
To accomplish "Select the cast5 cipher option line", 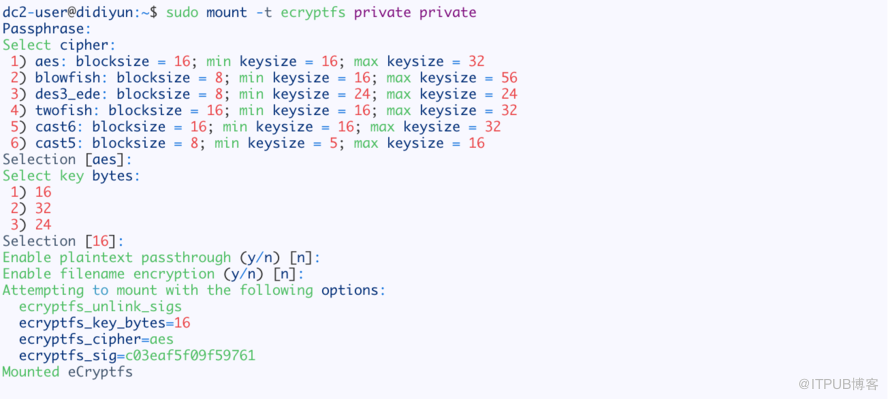I will (247, 143).
